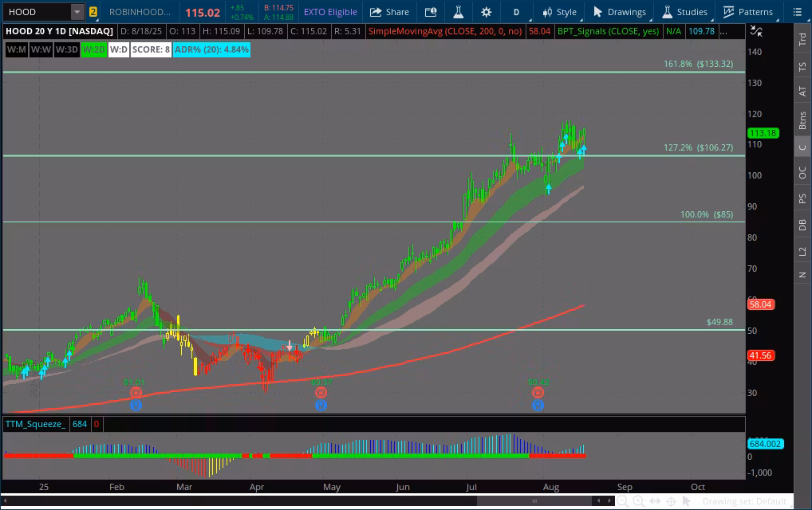Toggle the W:3D timeframe label
The width and height of the screenshot is (812, 510).
click(67, 49)
